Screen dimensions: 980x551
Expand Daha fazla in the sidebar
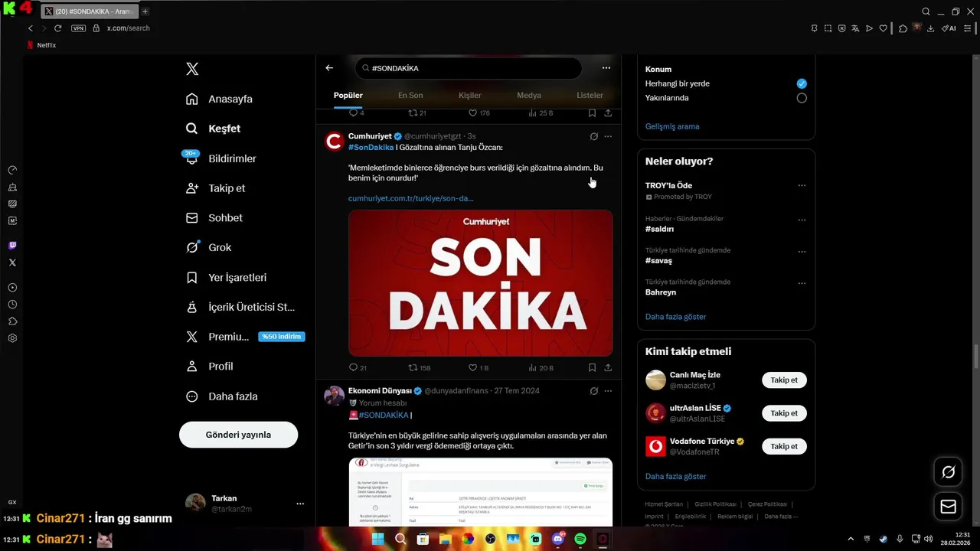tap(222, 396)
